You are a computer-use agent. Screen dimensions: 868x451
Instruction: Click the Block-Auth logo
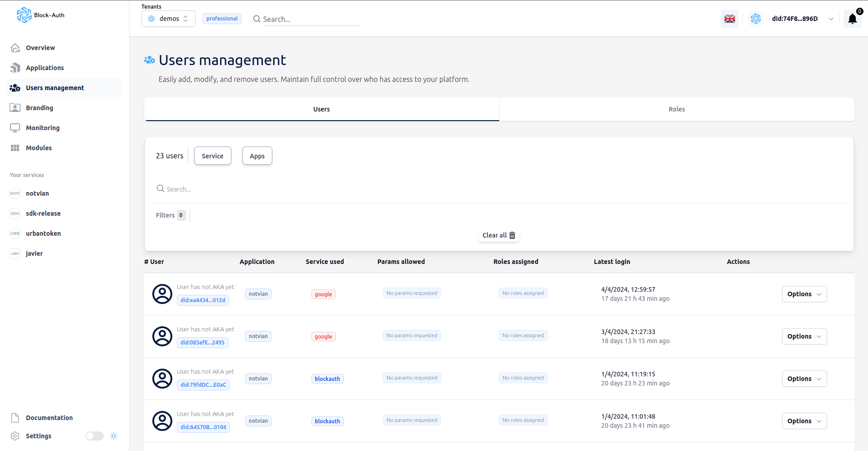pyautogui.click(x=40, y=15)
